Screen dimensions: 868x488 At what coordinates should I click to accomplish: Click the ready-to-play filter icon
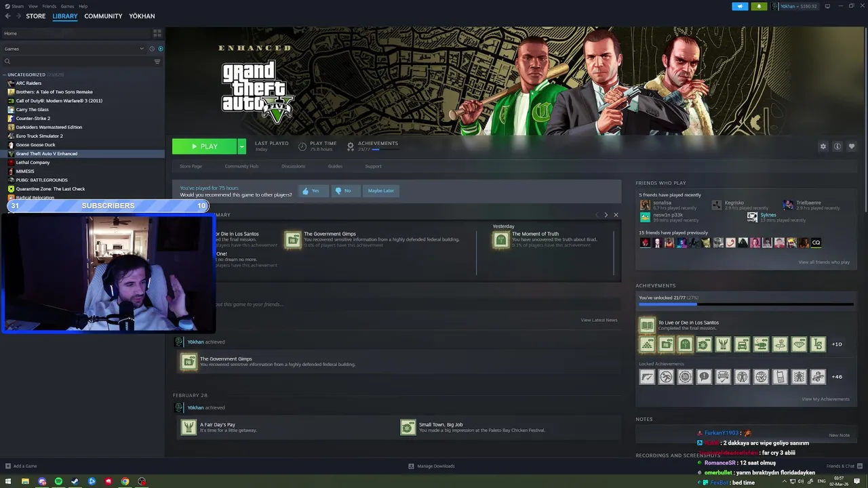(x=161, y=49)
